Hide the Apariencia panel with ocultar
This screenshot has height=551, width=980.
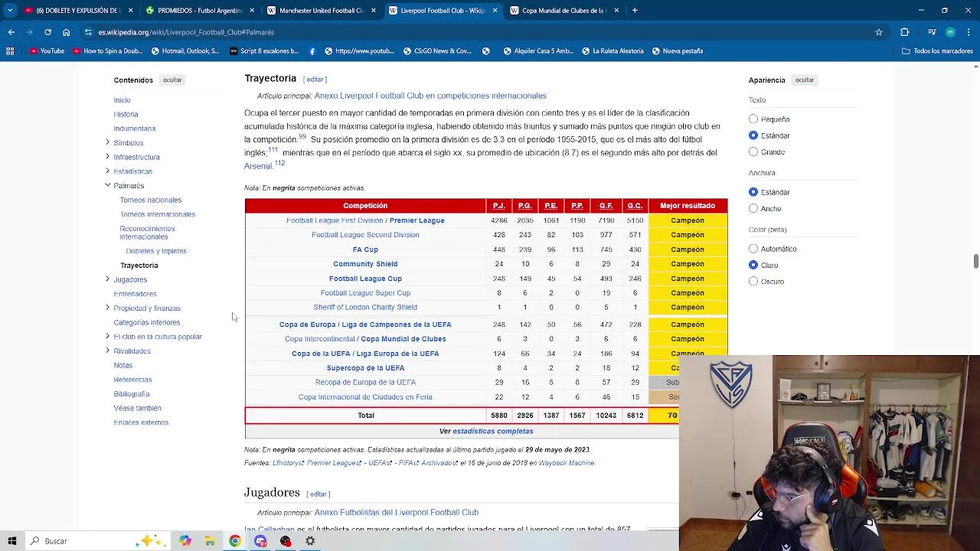(x=804, y=80)
